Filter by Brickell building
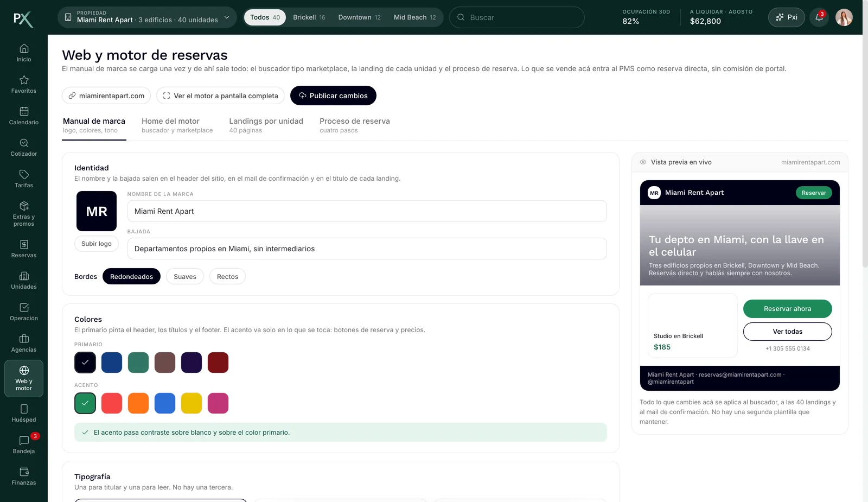 (309, 17)
